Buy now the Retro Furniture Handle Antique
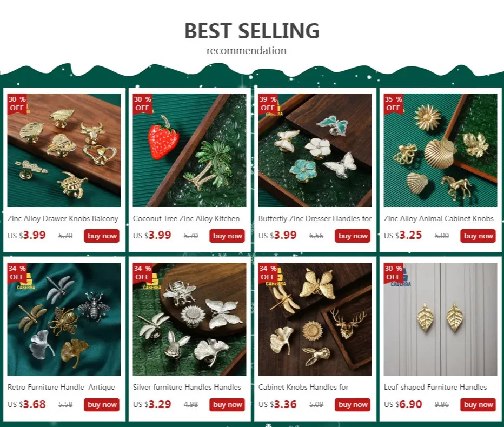Image resolution: width=504 pixels, height=427 pixels. pyautogui.click(x=102, y=405)
